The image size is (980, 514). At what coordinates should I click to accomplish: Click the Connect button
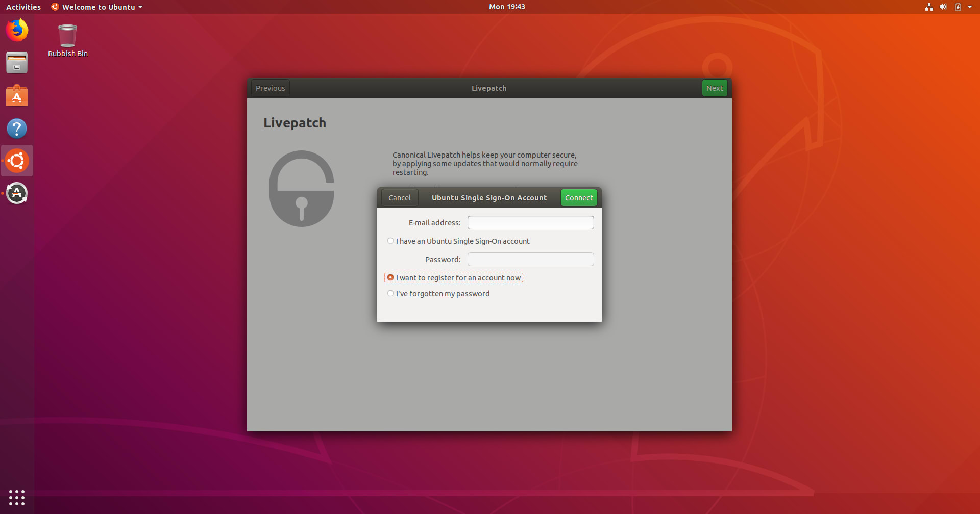(x=579, y=198)
